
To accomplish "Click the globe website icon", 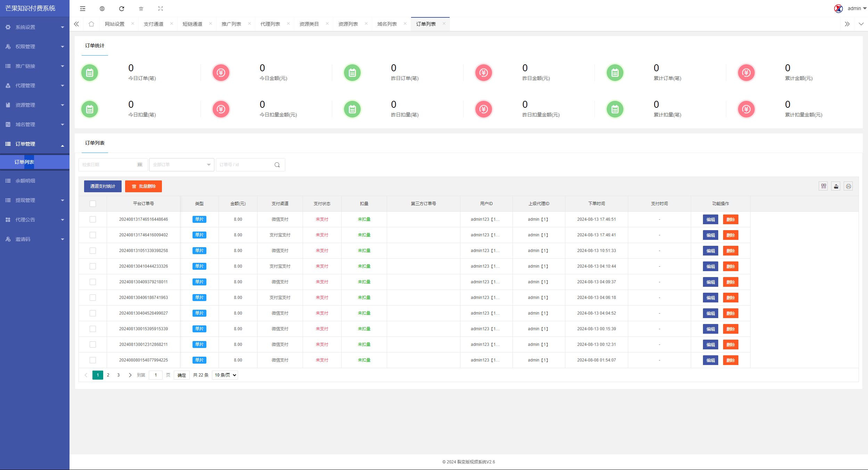I will pyautogui.click(x=102, y=9).
